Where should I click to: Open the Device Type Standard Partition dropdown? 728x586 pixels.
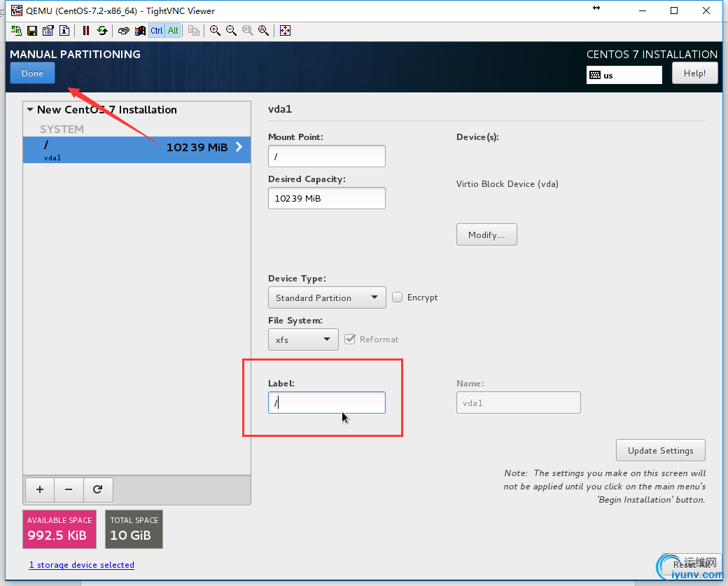click(327, 298)
